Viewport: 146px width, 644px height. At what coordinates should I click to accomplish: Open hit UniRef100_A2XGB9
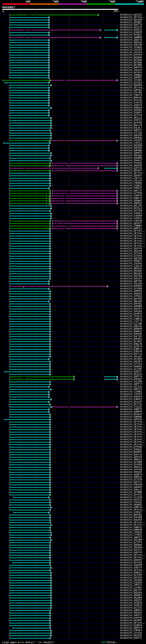tap(131, 289)
